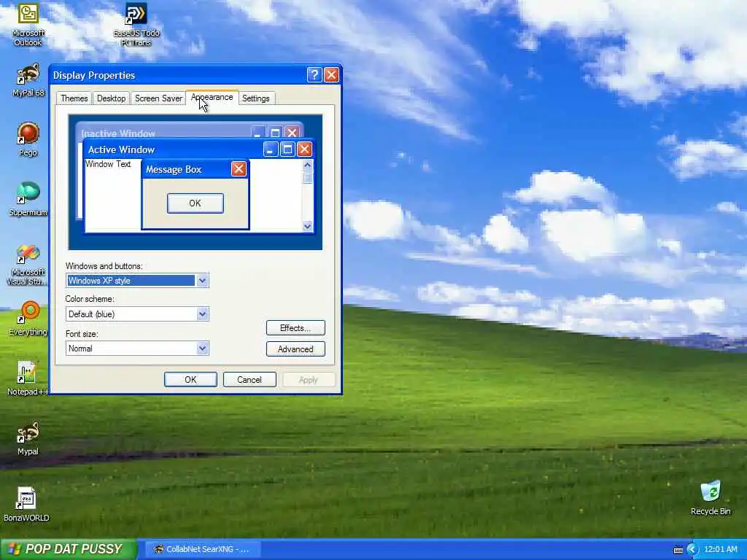
Task: Confirm with the dialog OK button
Action: tap(190, 379)
